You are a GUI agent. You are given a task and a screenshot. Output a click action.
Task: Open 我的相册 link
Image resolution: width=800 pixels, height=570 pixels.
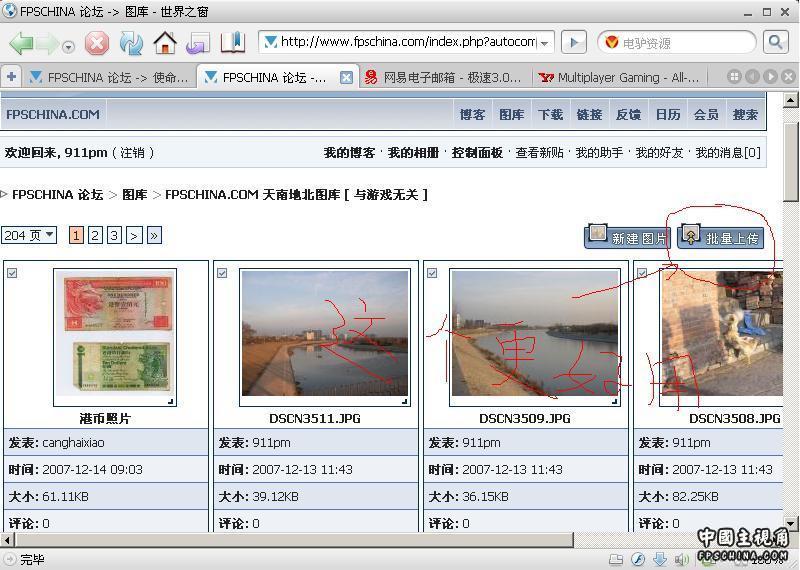pos(413,153)
